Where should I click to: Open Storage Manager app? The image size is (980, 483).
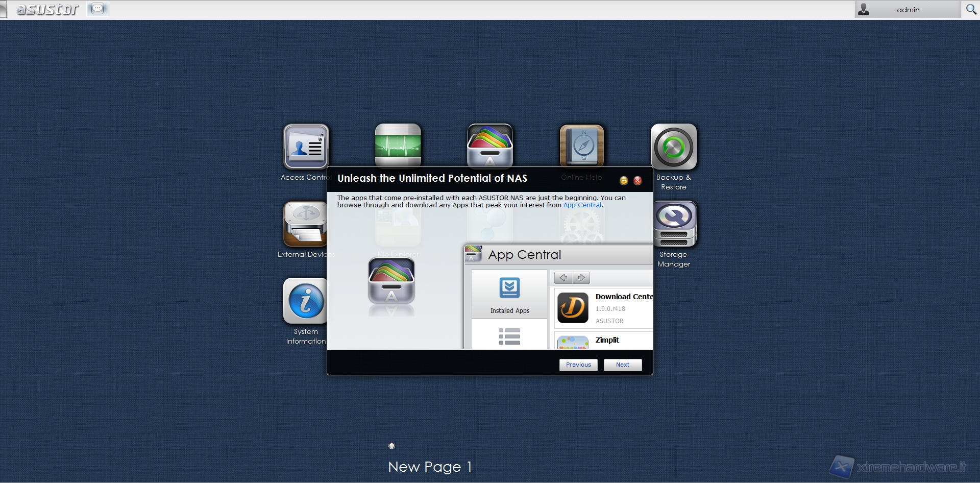pyautogui.click(x=673, y=224)
